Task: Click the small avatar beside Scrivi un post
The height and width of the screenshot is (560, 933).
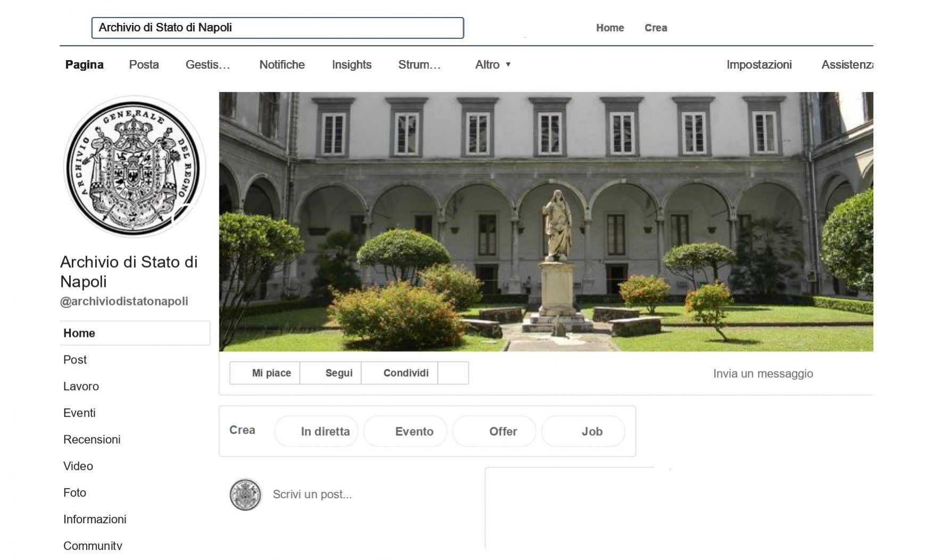Action: pos(245,493)
